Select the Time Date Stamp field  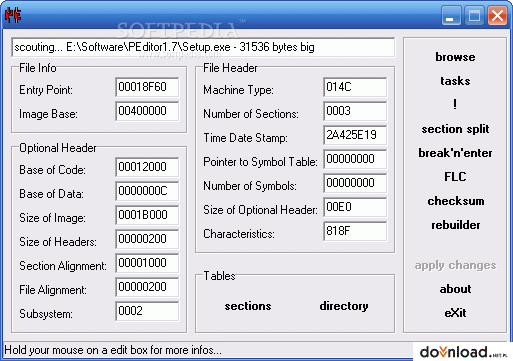[355, 135]
